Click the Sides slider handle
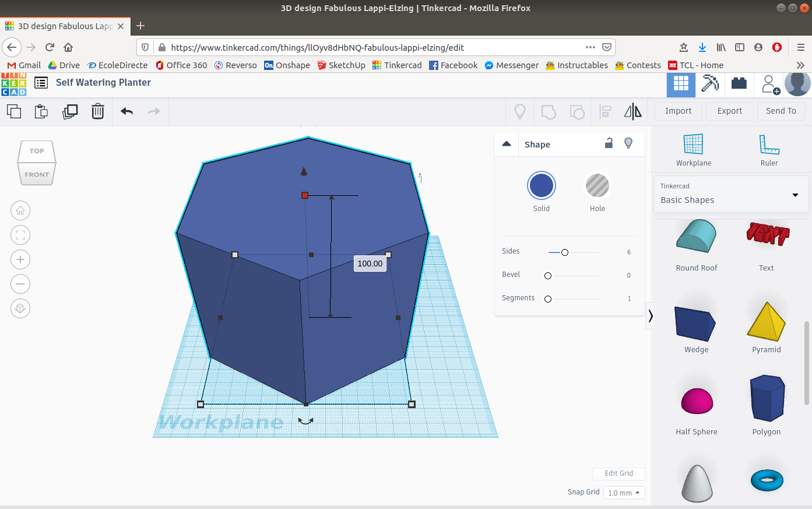 click(565, 252)
